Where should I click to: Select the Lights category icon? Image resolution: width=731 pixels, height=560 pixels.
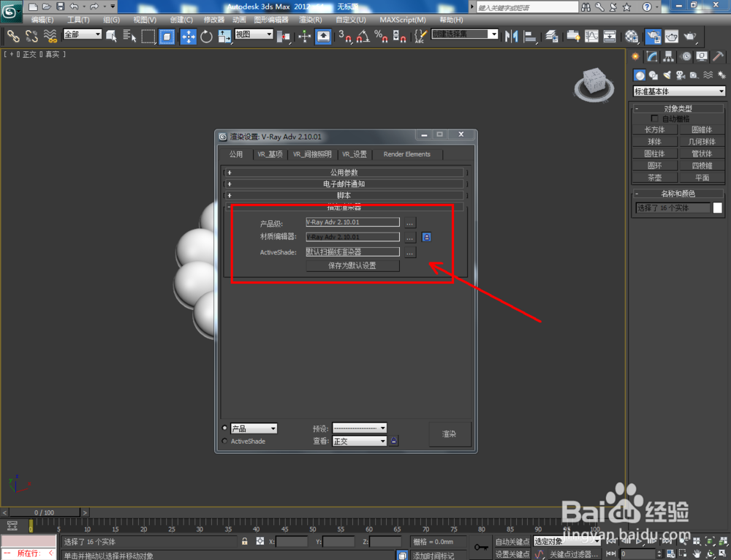tap(667, 75)
